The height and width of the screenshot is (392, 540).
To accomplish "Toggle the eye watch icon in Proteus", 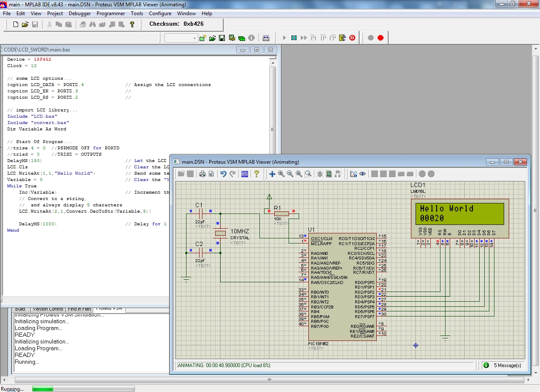I will click(362, 174).
